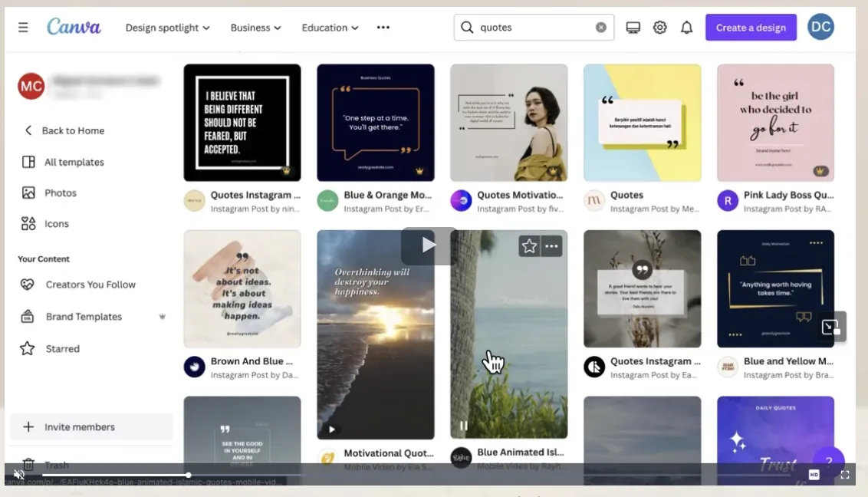868x497 pixels.
Task: Open Creators You Follow
Action: point(90,285)
